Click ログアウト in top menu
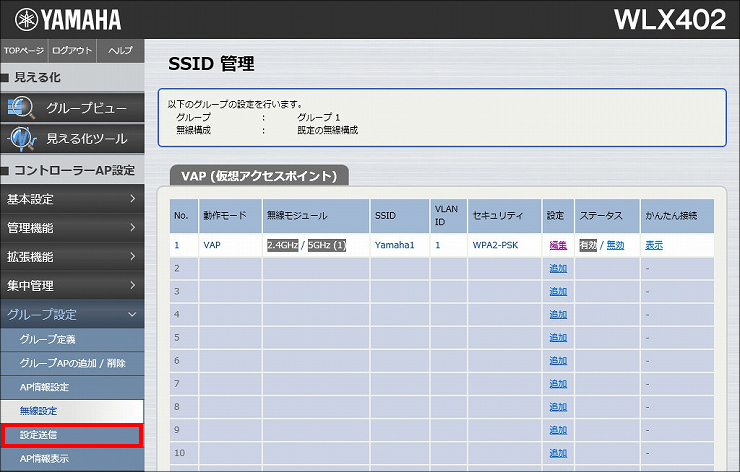 click(x=72, y=51)
